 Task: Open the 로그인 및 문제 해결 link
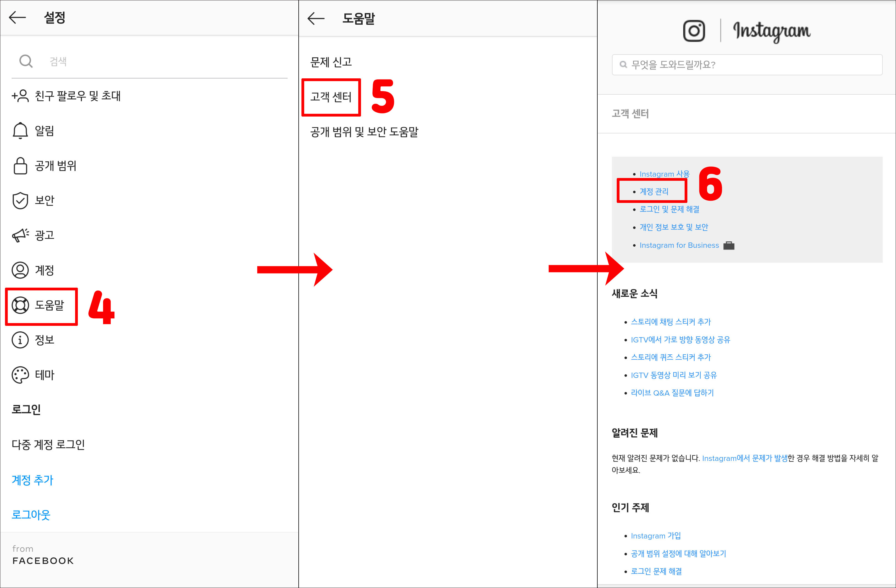point(669,209)
